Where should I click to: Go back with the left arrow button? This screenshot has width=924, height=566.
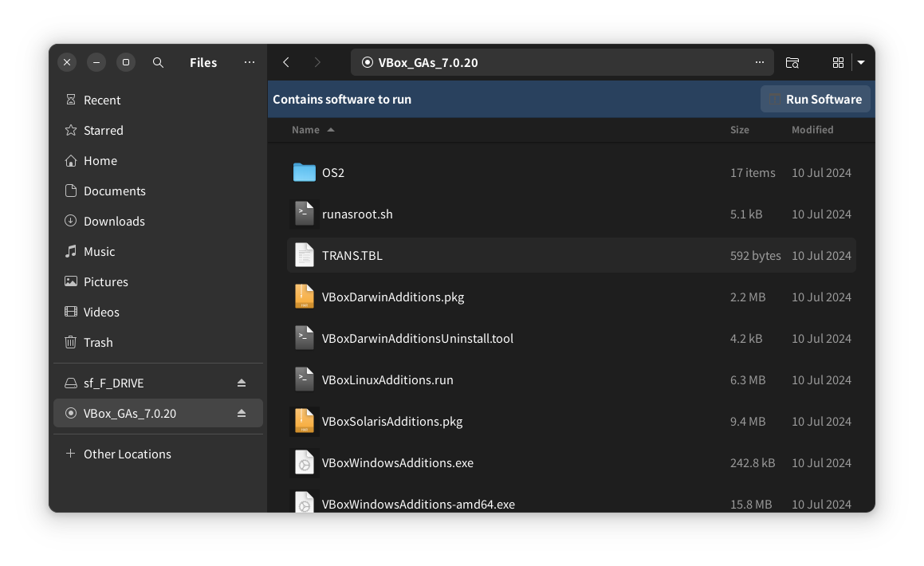point(286,62)
